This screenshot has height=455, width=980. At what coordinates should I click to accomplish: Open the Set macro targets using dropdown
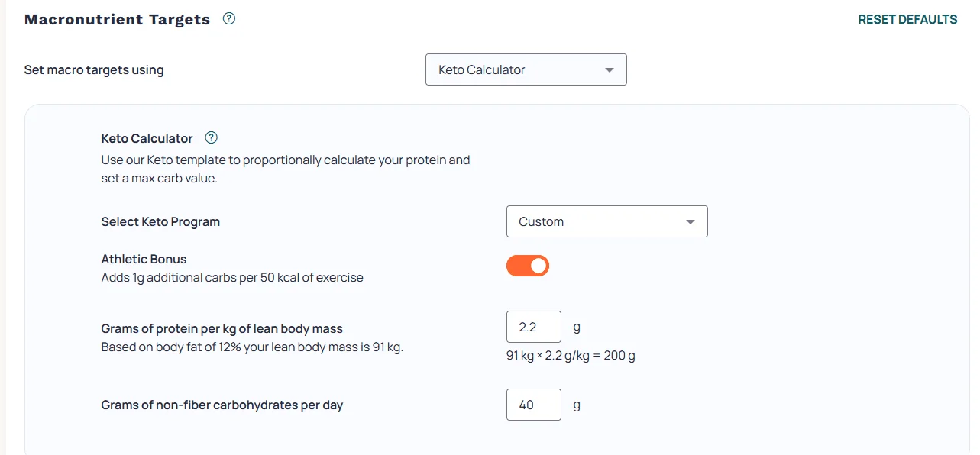coord(526,69)
